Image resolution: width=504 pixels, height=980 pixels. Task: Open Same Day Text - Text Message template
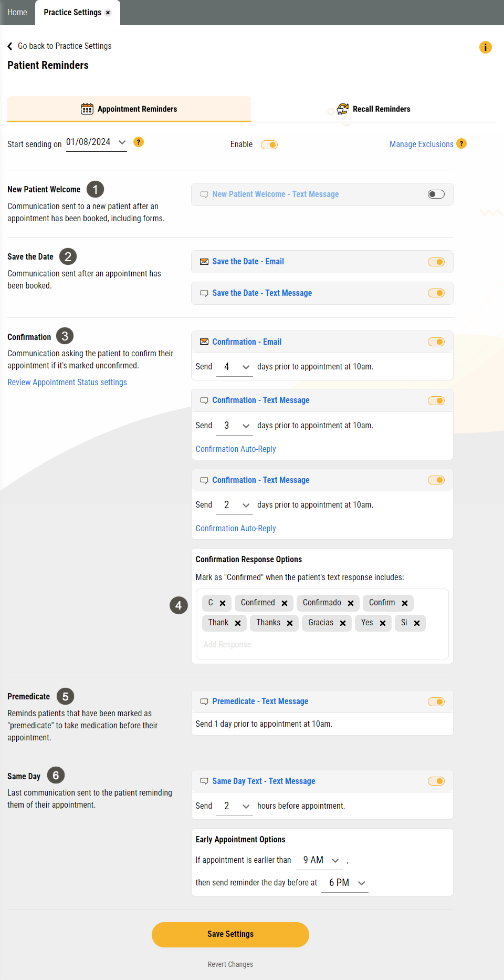point(264,781)
